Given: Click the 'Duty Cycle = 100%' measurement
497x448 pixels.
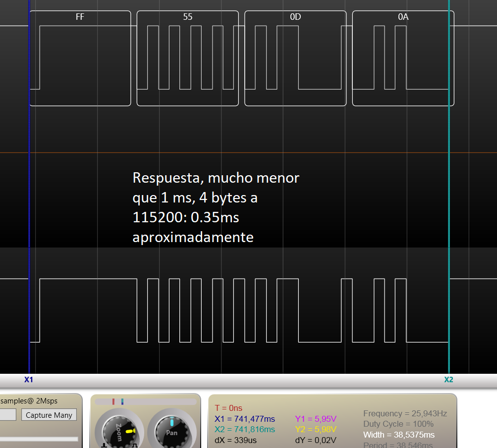Looking at the screenshot, I should [398, 424].
